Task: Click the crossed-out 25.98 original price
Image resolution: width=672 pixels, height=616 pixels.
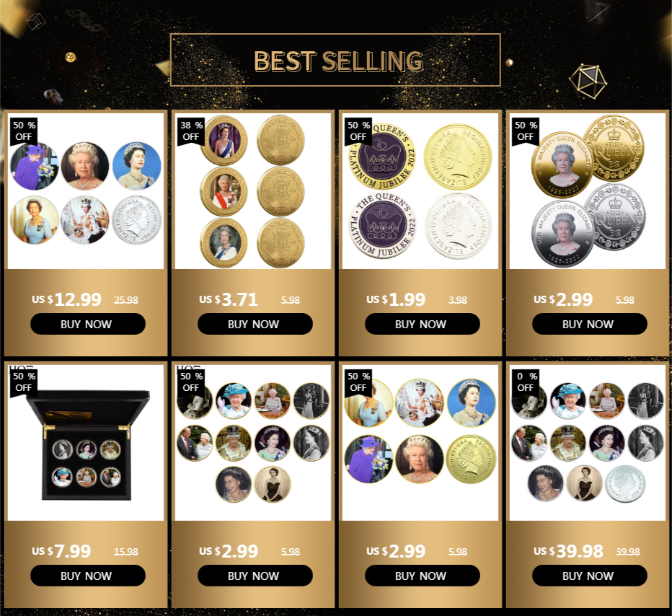Action: [x=126, y=300]
